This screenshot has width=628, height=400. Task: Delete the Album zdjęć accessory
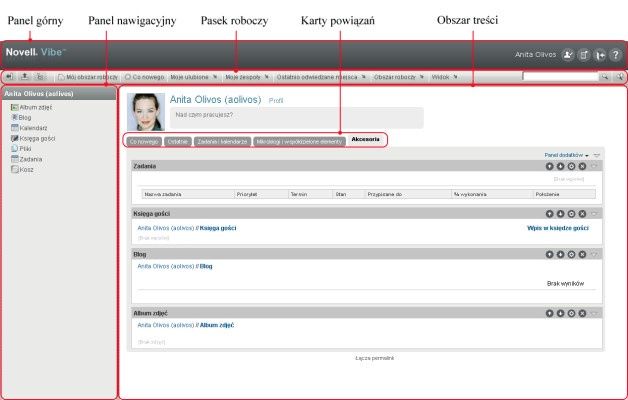click(x=582, y=313)
